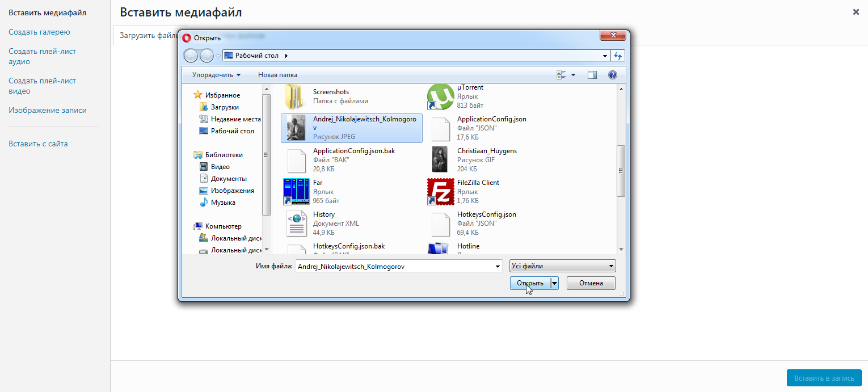This screenshot has width=868, height=392.
Task: Toggle the preview pane icon
Action: (x=592, y=75)
